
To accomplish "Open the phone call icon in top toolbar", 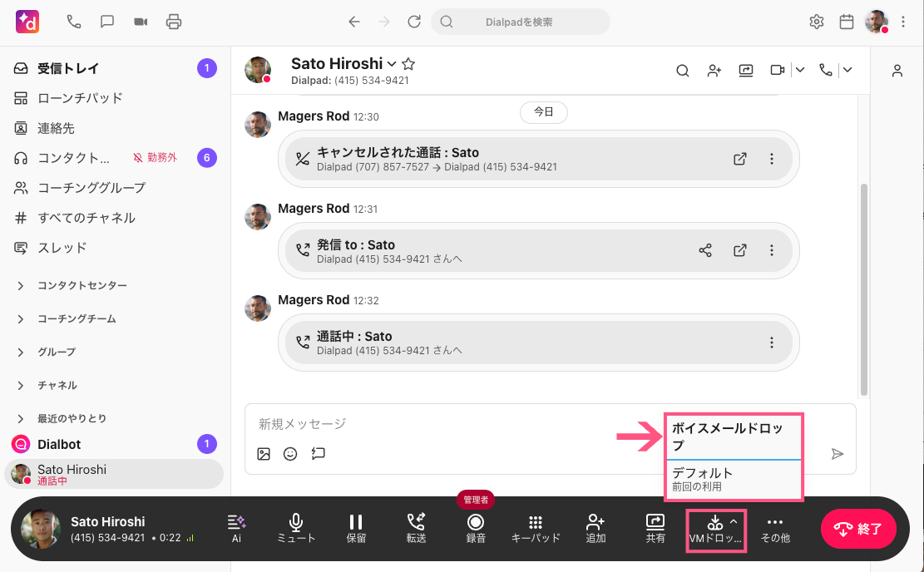I will (x=74, y=22).
